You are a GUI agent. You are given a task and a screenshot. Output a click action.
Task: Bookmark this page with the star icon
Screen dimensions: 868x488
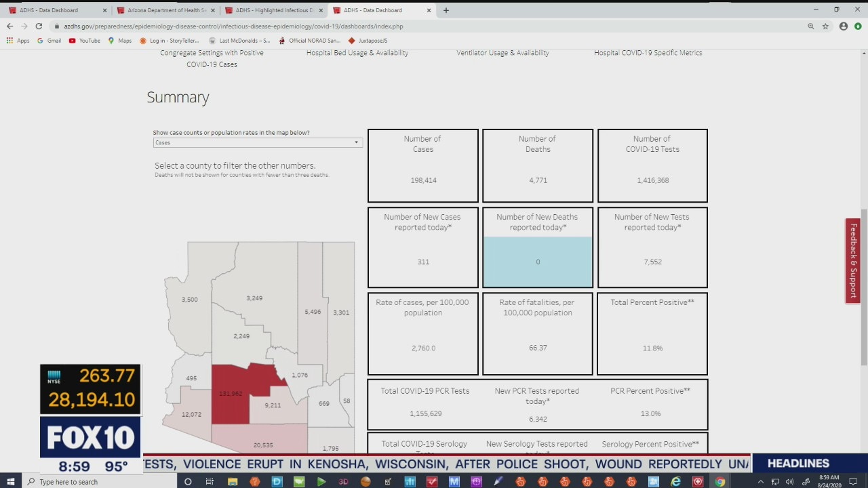(x=825, y=26)
